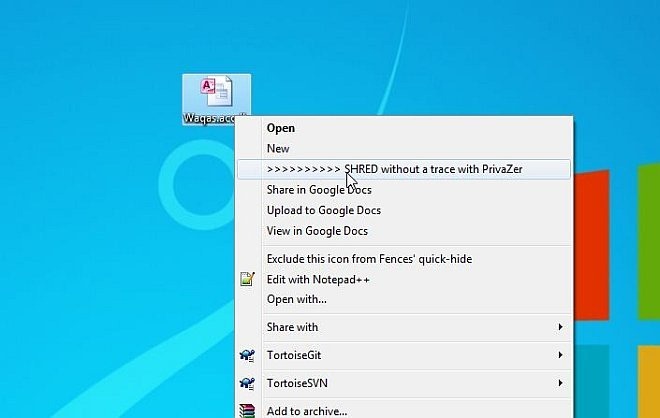The width and height of the screenshot is (660, 418).
Task: Open the TortoiseGit submenu
Action: [x=404, y=355]
